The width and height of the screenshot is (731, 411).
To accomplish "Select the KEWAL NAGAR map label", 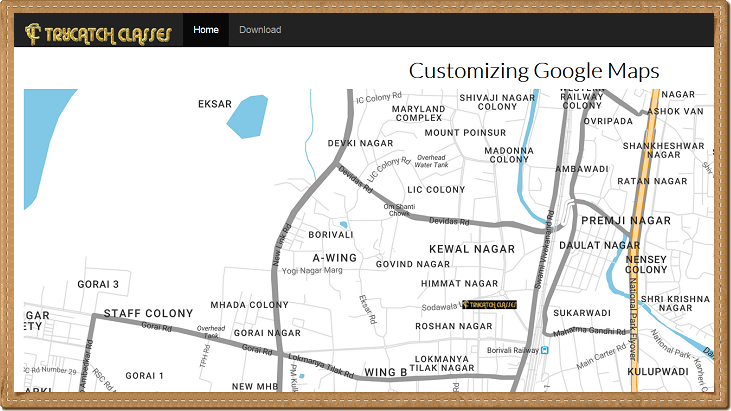I will 471,249.
